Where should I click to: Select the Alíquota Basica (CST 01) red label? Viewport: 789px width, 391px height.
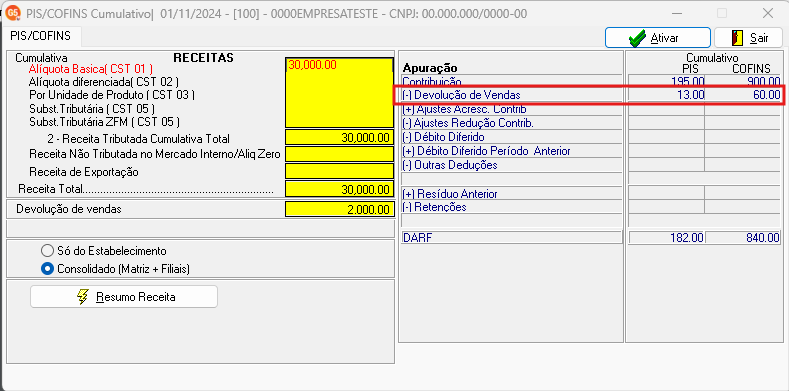(91, 69)
